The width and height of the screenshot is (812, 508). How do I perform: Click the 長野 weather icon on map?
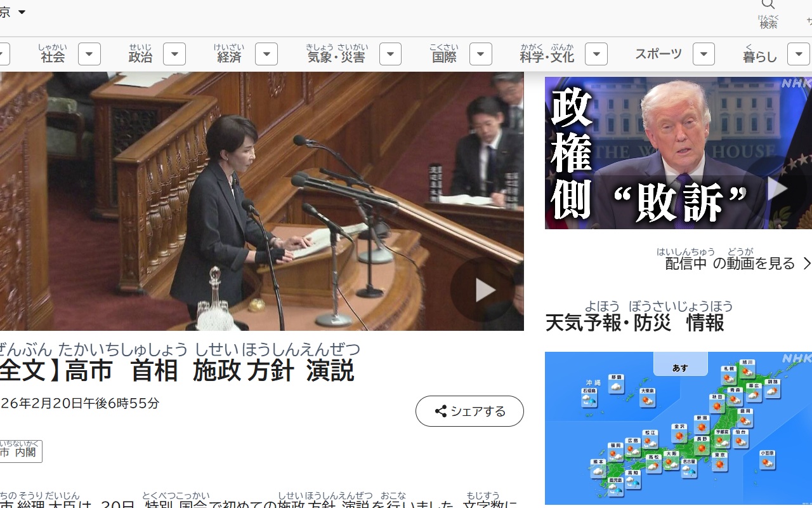point(702,446)
